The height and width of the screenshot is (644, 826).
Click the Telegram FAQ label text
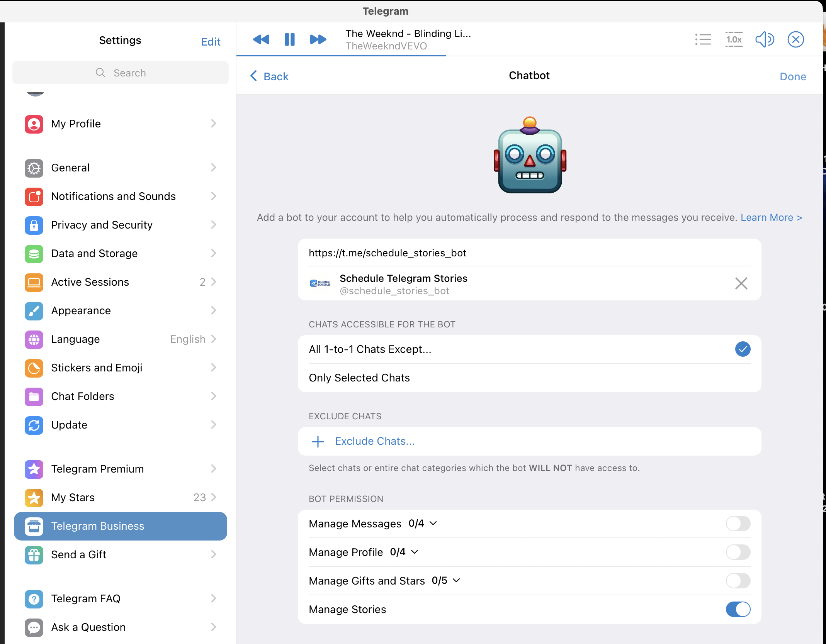(x=86, y=599)
